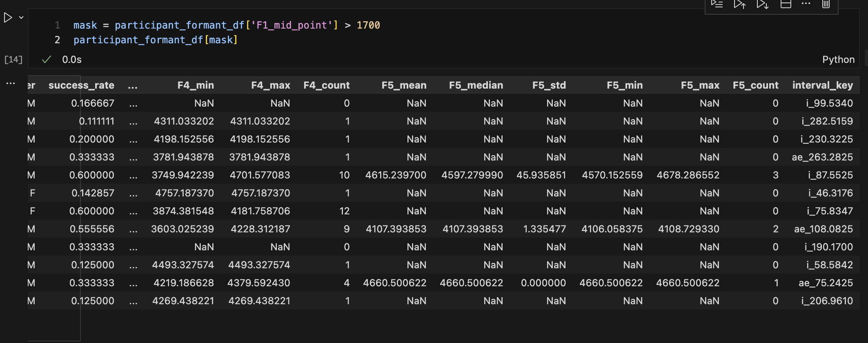The width and height of the screenshot is (868, 343).
Task: Place cursor on the mask assignment line
Action: click(226, 25)
